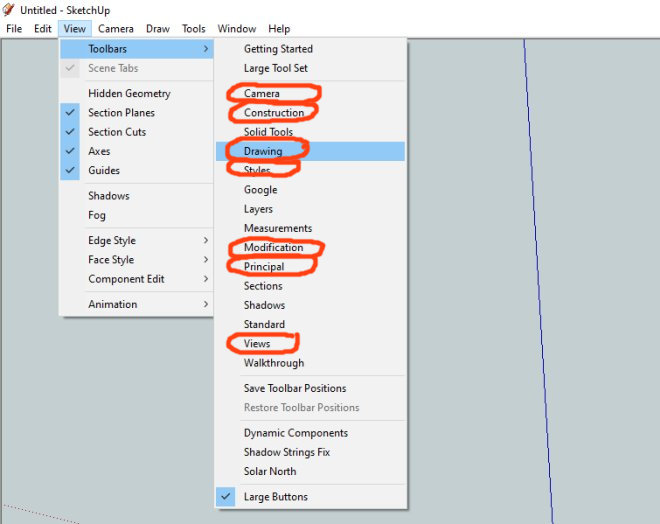This screenshot has width=660, height=524.
Task: Enable the Large Tool Set toolbar
Action: click(311, 68)
